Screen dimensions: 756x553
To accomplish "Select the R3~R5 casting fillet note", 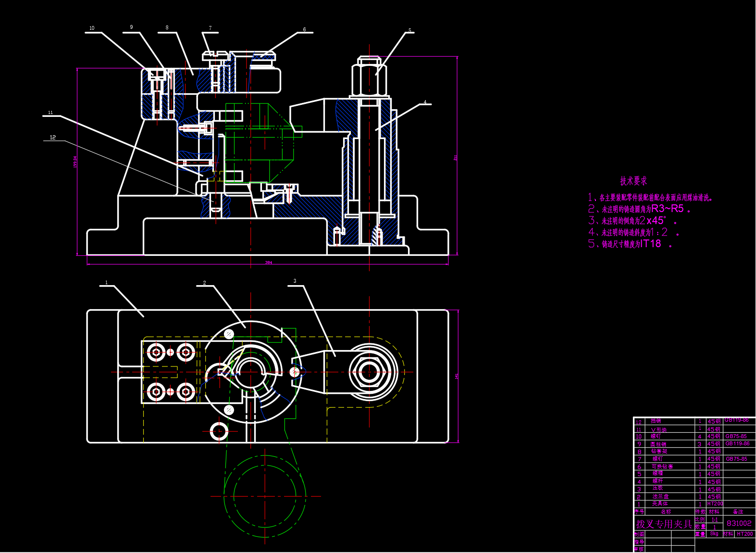I will coord(639,209).
